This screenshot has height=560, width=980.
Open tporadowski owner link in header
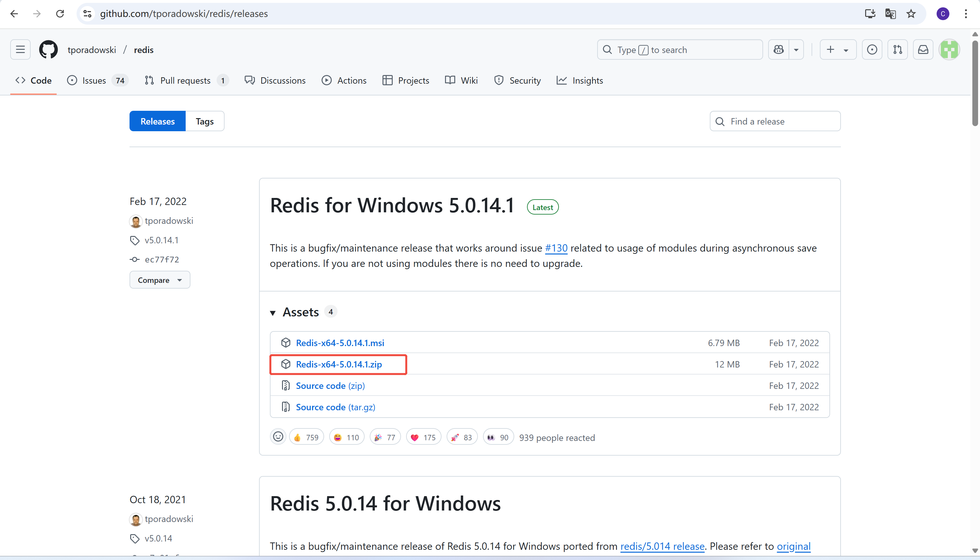pos(92,49)
